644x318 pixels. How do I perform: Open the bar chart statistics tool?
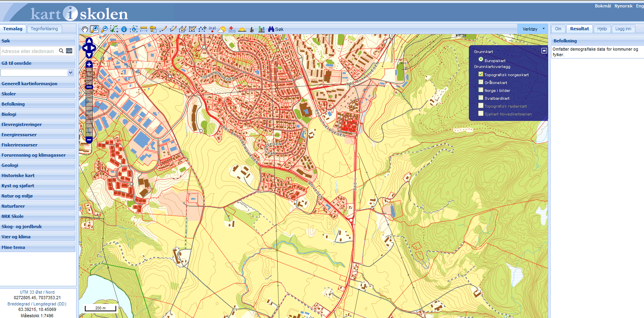[262, 29]
